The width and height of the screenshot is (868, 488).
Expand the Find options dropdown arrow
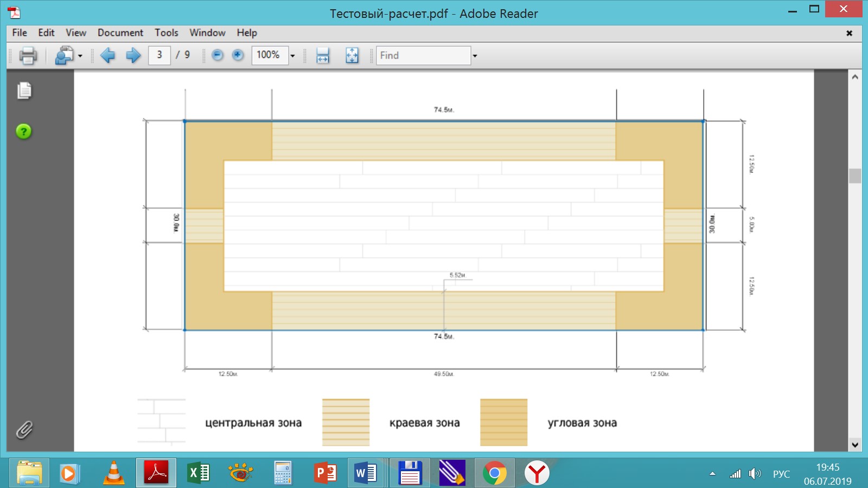(x=475, y=56)
